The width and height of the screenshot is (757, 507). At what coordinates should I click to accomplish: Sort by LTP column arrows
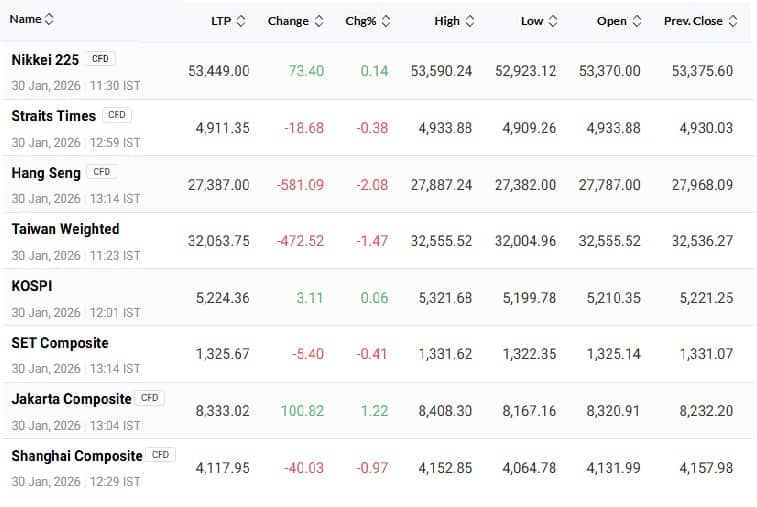[241, 21]
